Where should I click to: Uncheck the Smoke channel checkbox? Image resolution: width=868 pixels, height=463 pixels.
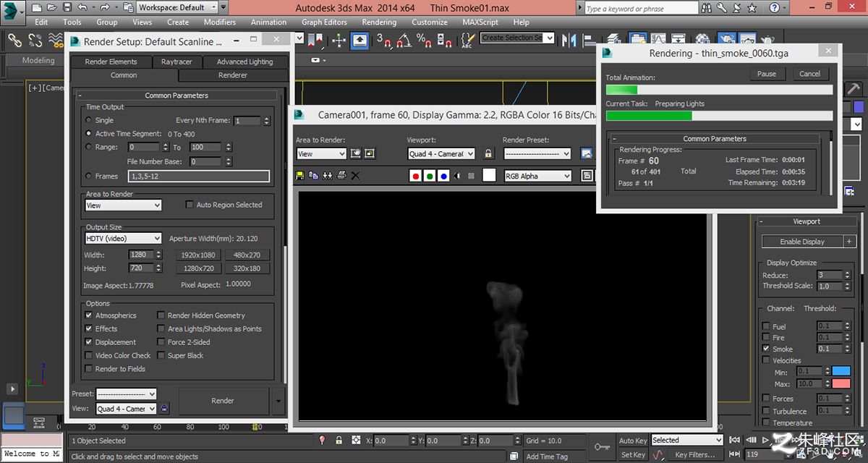(x=766, y=349)
